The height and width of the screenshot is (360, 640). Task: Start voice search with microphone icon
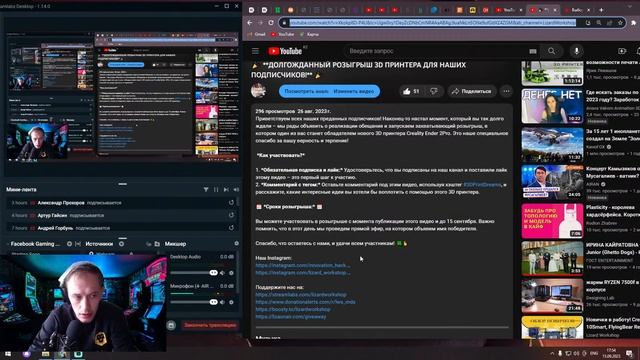click(576, 51)
